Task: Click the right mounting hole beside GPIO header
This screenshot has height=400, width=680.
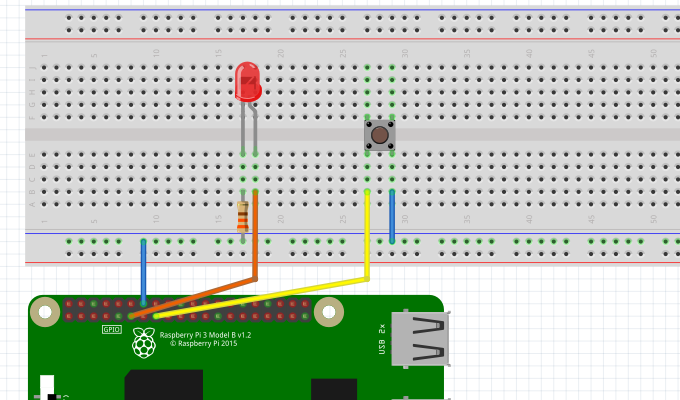Action: point(328,314)
